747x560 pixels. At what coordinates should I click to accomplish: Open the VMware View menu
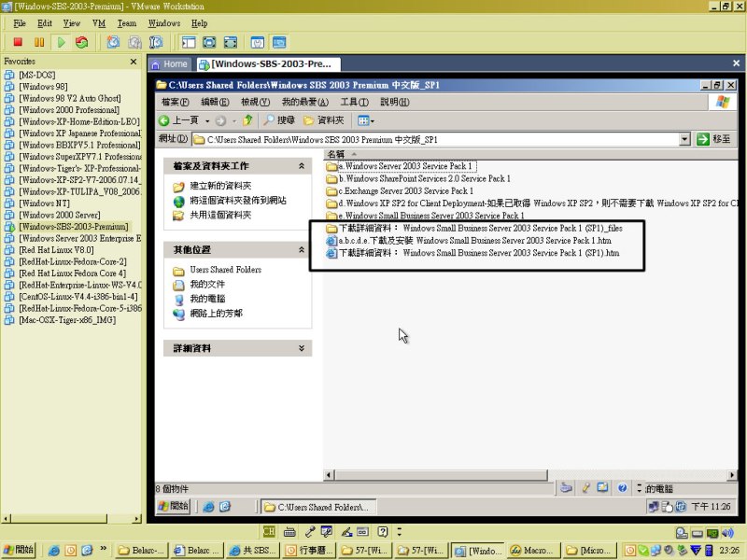(72, 23)
